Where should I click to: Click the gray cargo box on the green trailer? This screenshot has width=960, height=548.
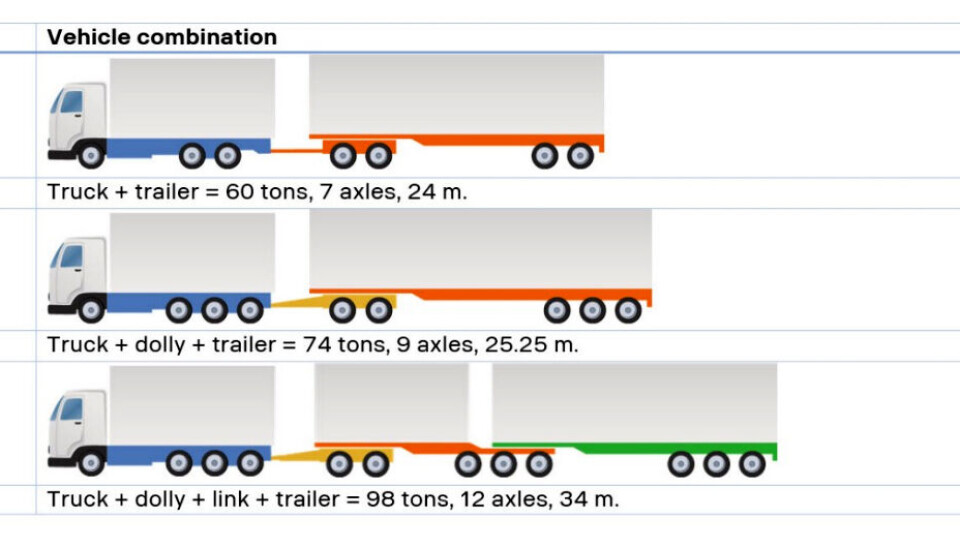pos(634,402)
